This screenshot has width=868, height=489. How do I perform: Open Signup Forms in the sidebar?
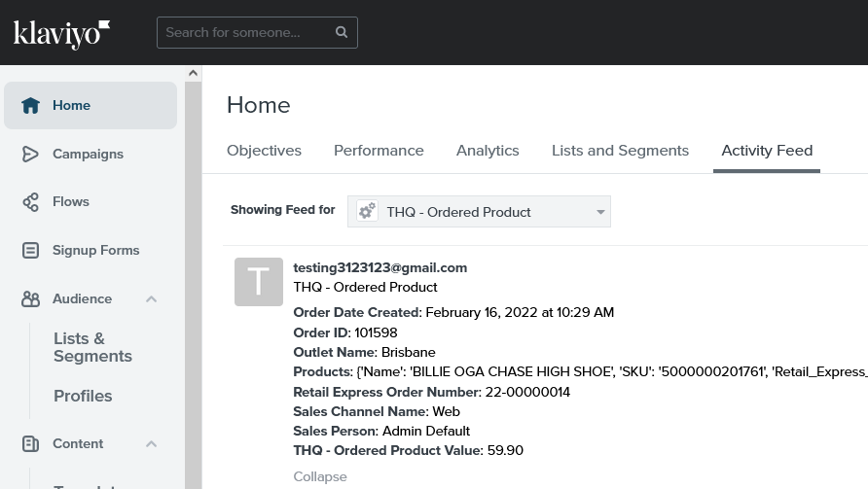(x=95, y=250)
